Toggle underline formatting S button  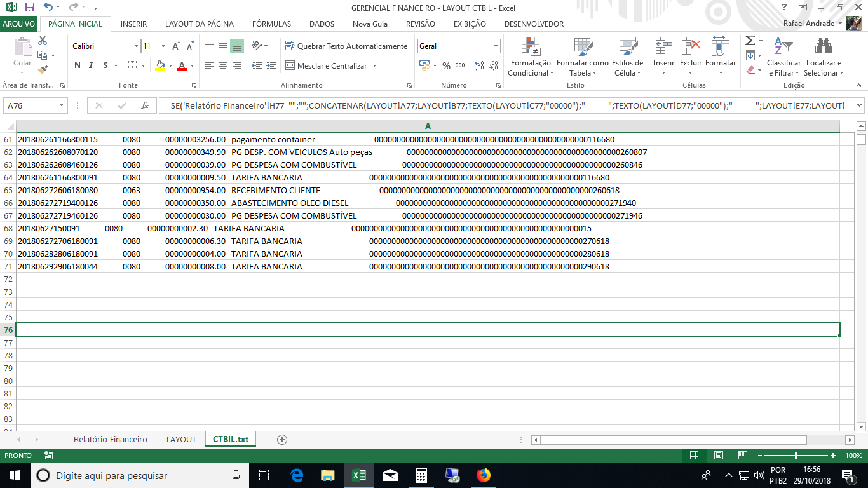coord(105,65)
